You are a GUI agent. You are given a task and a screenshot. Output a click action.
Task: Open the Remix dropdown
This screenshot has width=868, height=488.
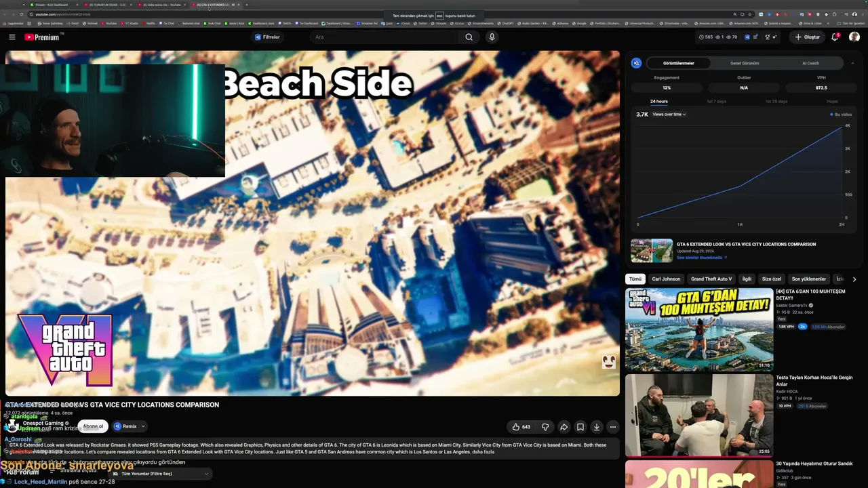(x=130, y=426)
